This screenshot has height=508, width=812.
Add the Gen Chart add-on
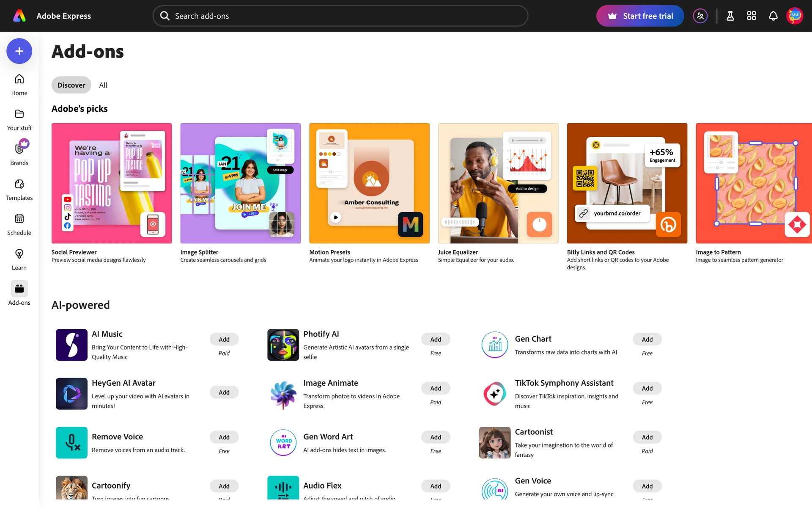click(x=647, y=340)
